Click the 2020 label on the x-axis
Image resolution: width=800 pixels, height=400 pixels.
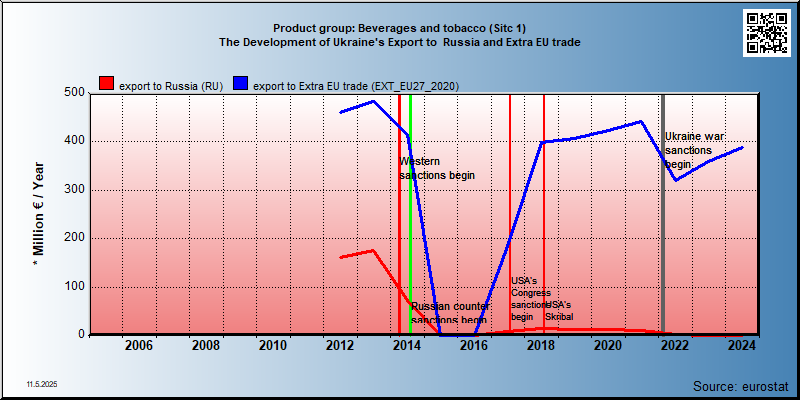[x=608, y=346]
